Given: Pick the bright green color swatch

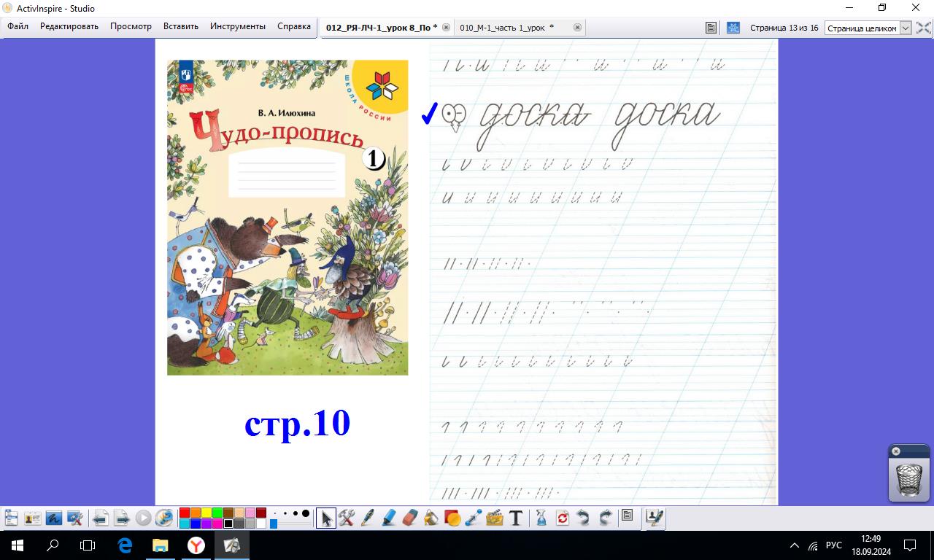Looking at the screenshot, I should [x=217, y=513].
